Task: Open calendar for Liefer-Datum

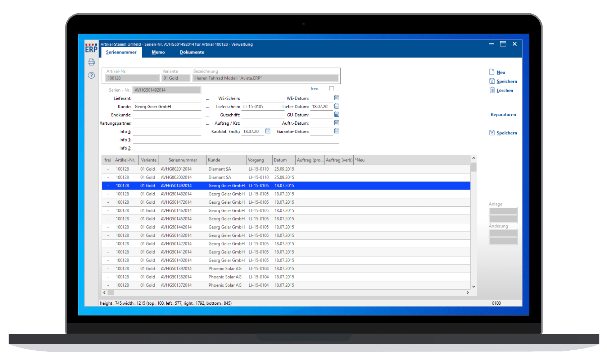Action: click(336, 106)
